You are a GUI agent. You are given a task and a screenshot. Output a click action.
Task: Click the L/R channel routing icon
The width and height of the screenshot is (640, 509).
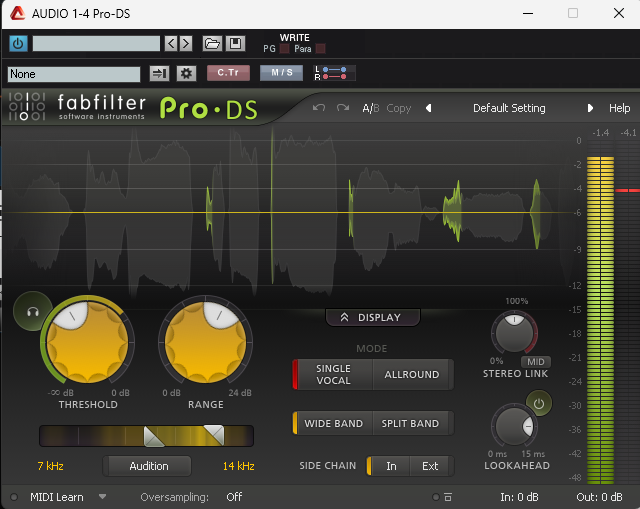pyautogui.click(x=334, y=73)
